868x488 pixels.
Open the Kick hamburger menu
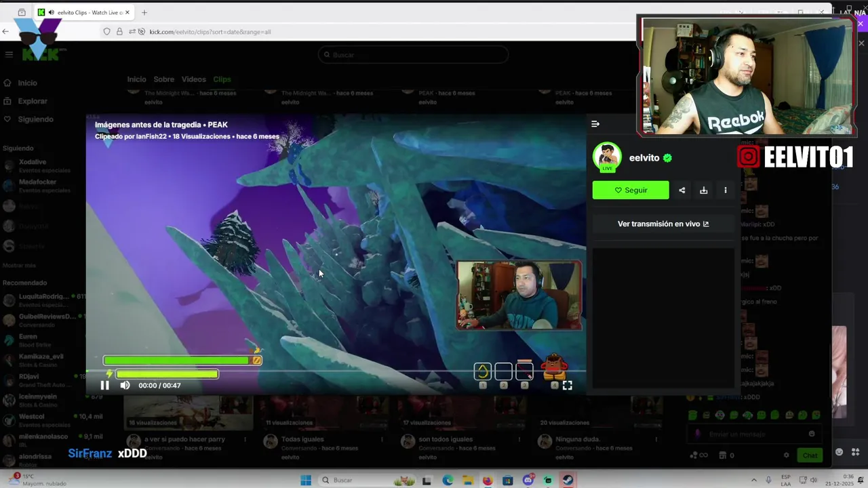(x=9, y=55)
